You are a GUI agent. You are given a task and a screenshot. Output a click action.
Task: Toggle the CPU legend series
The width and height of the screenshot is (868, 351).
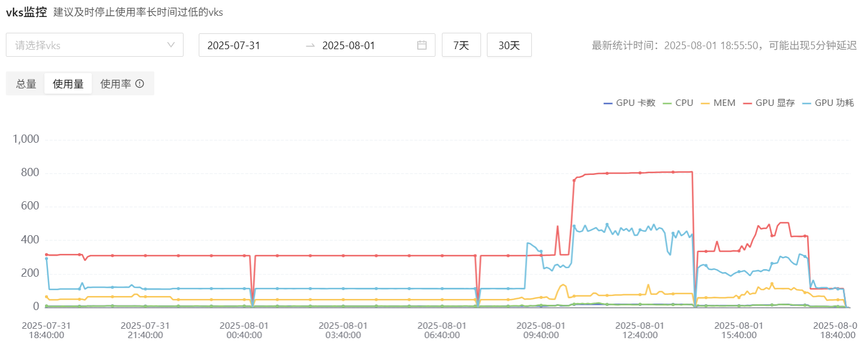[677, 103]
